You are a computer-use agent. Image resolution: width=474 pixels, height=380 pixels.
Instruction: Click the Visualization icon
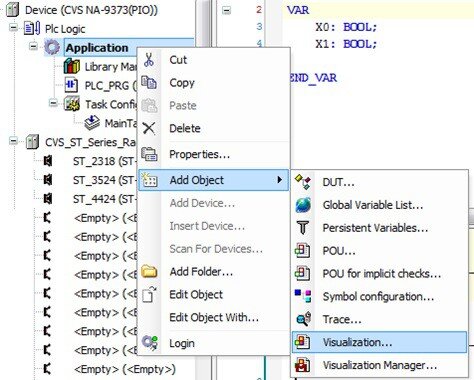coord(302,342)
